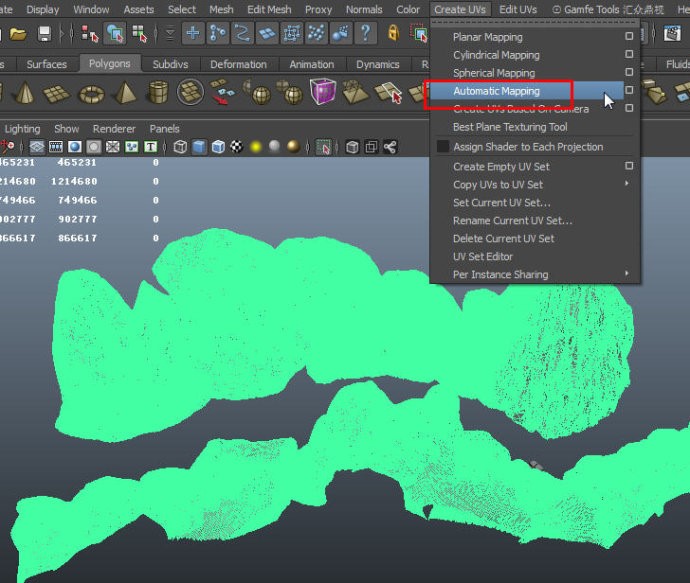The height and width of the screenshot is (583, 690).
Task: Choose Best Plane Texturing Tool
Action: pyautogui.click(x=510, y=127)
